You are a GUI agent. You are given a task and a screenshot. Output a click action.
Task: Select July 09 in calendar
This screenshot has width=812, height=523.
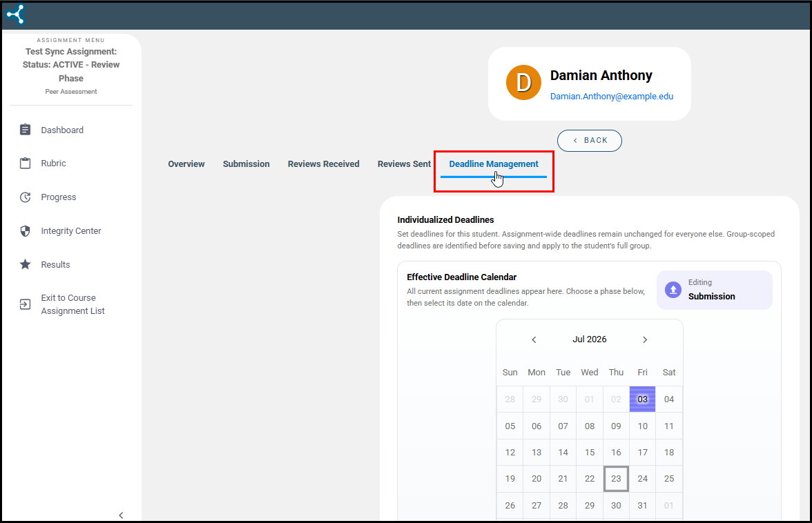tap(616, 426)
